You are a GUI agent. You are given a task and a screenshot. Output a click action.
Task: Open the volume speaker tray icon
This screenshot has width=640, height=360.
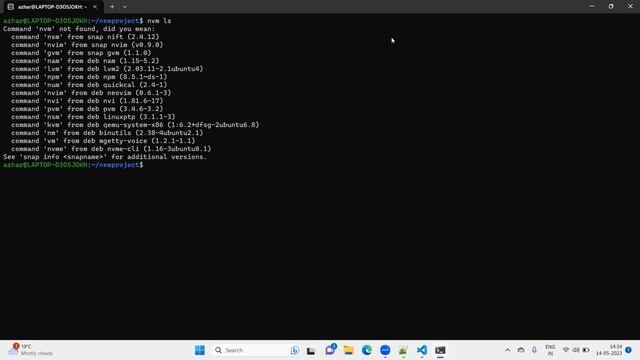(576, 350)
